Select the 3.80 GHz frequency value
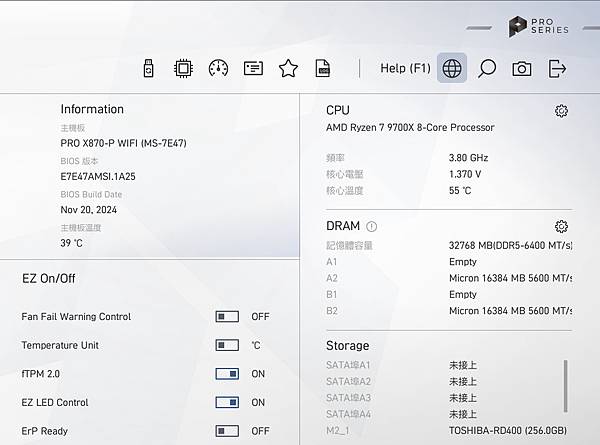The image size is (600, 445). 468,158
